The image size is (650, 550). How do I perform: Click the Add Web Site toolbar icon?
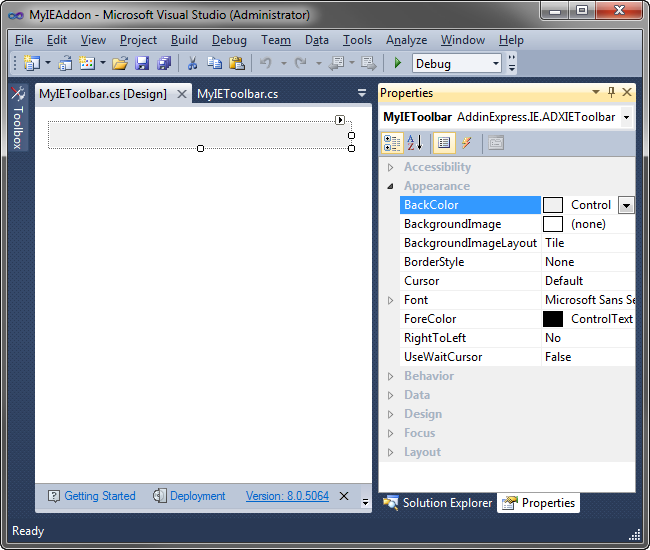click(65, 63)
